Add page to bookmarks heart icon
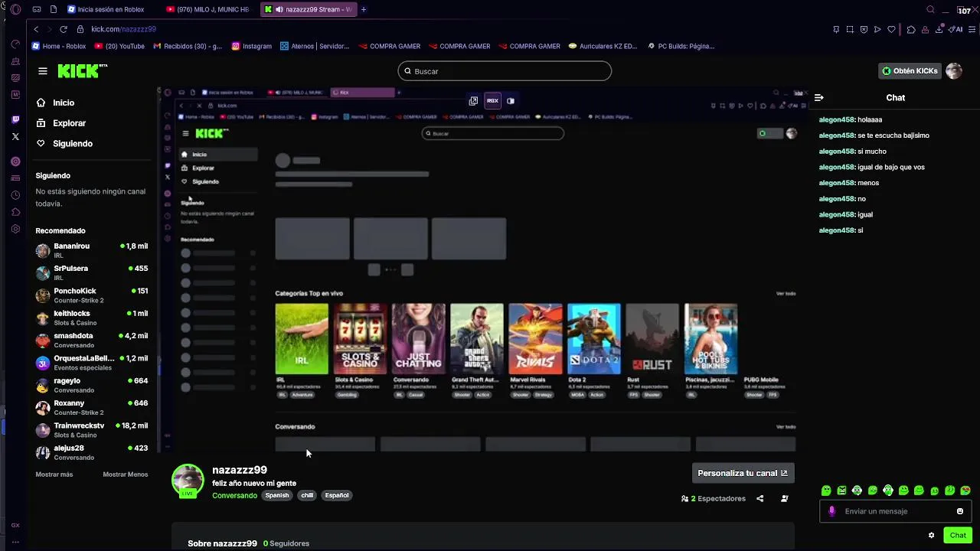Screen dimensions: 980x551 point(891,29)
